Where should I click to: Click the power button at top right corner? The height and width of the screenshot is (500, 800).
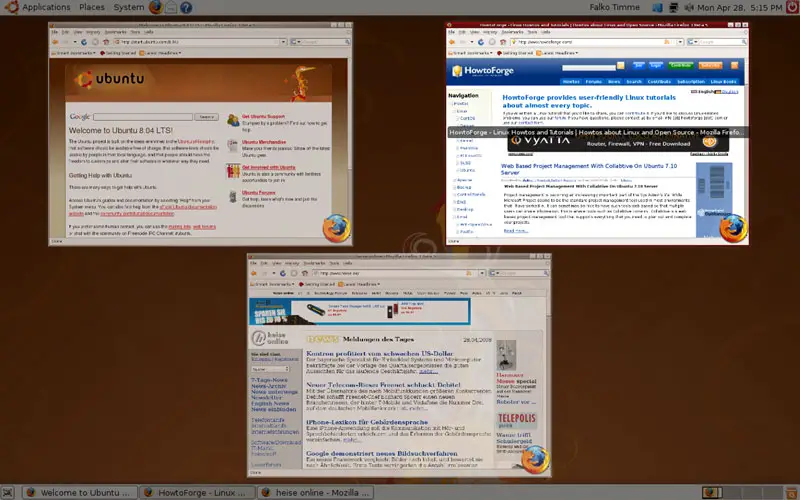click(792, 7)
